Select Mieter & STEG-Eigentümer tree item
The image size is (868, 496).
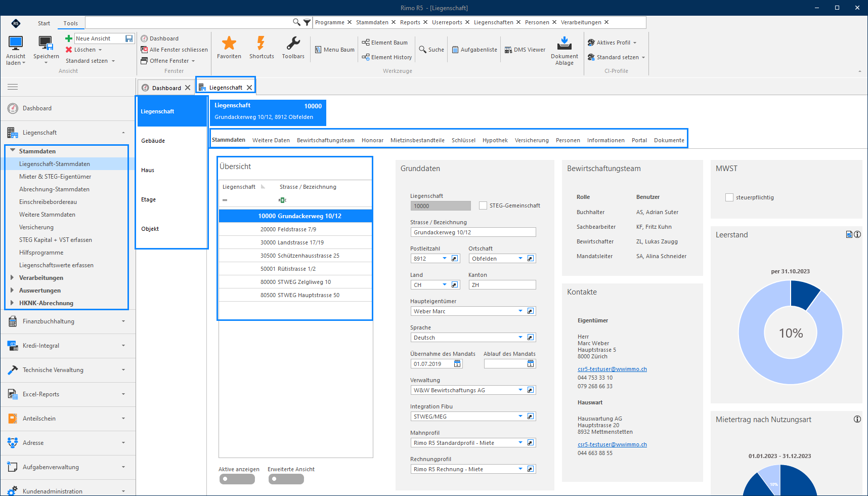55,177
